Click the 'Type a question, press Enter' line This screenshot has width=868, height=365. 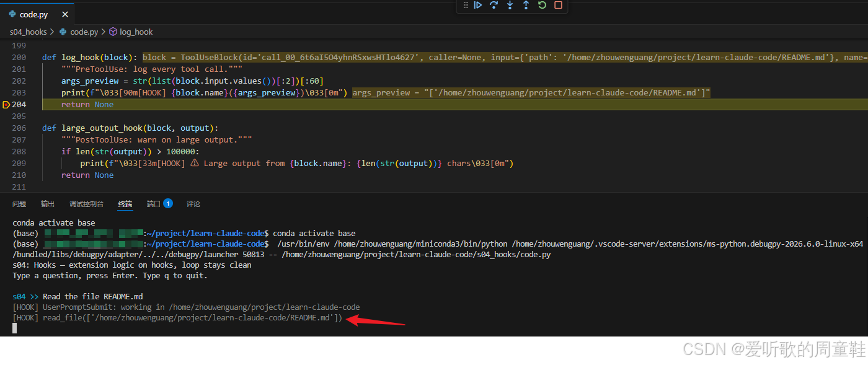[x=110, y=276]
